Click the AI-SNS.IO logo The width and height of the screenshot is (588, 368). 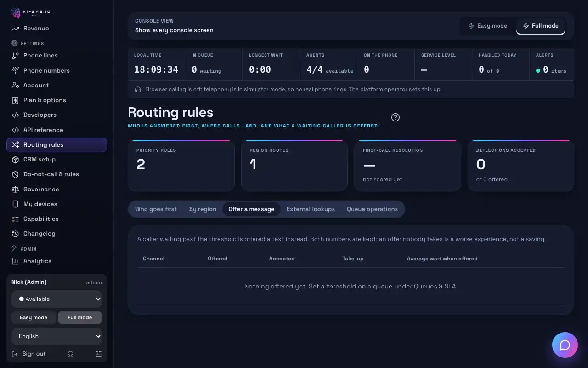pos(31,13)
